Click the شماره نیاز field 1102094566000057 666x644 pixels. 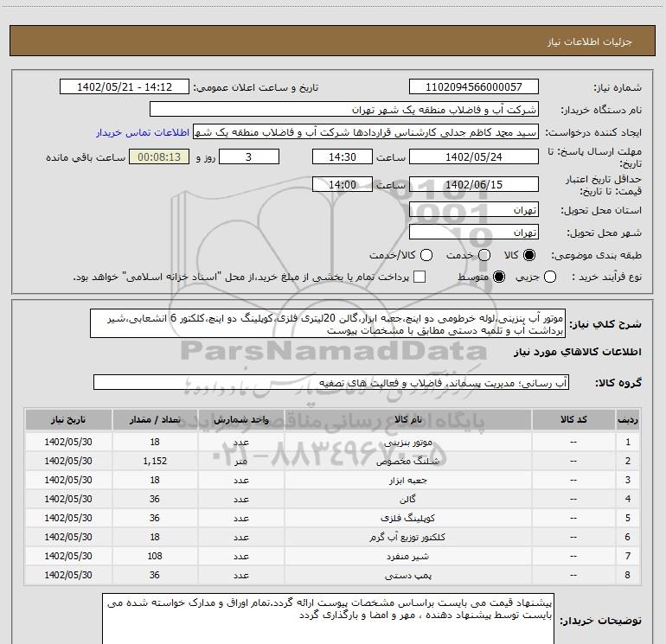[x=474, y=87]
